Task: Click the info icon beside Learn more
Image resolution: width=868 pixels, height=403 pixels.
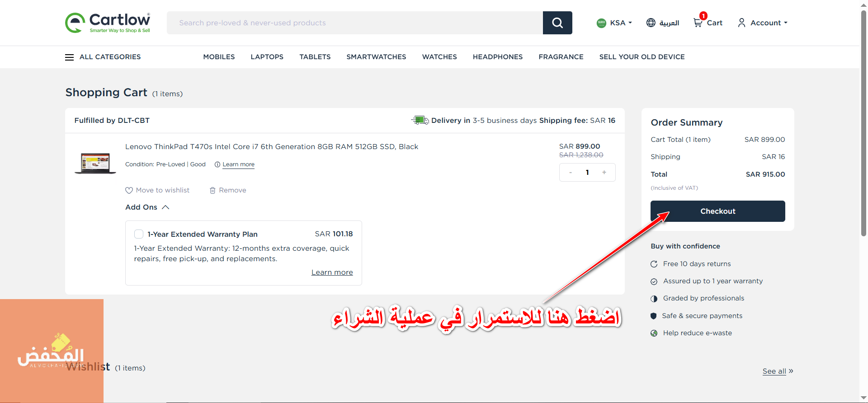Action: (217, 164)
